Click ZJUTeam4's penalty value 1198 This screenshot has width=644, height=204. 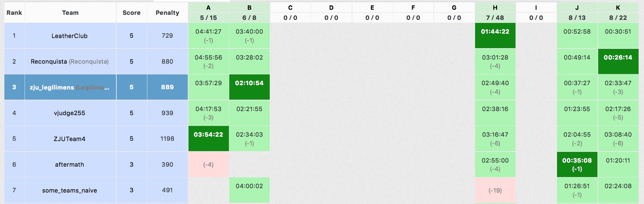tap(167, 139)
